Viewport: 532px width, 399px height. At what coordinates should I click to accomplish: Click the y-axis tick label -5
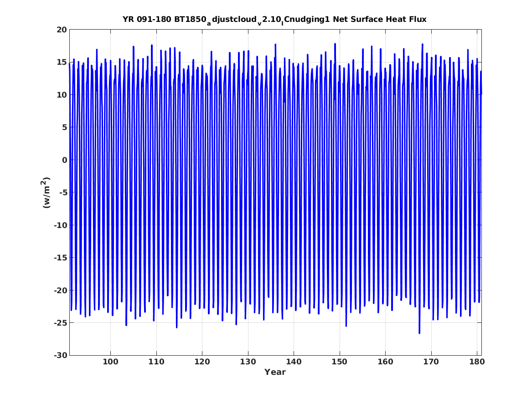[x=63, y=192]
